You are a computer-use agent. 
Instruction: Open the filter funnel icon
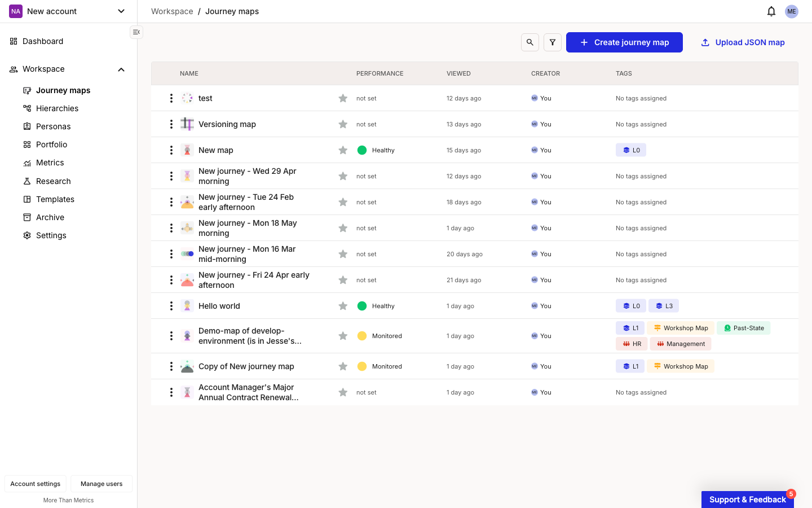pyautogui.click(x=553, y=42)
